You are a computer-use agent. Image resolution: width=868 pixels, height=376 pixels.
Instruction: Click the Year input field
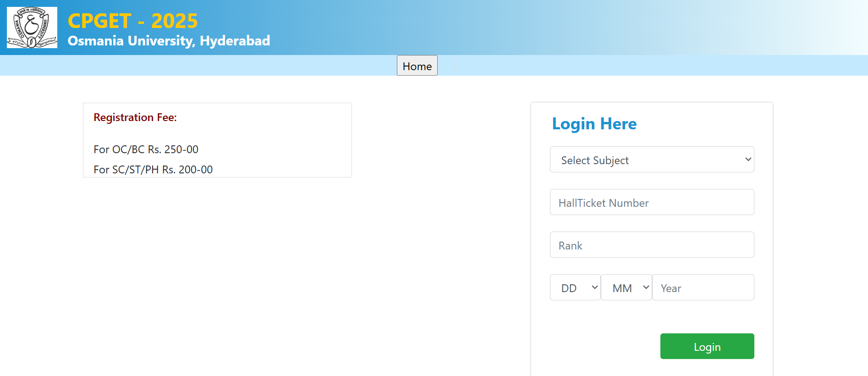(x=703, y=288)
